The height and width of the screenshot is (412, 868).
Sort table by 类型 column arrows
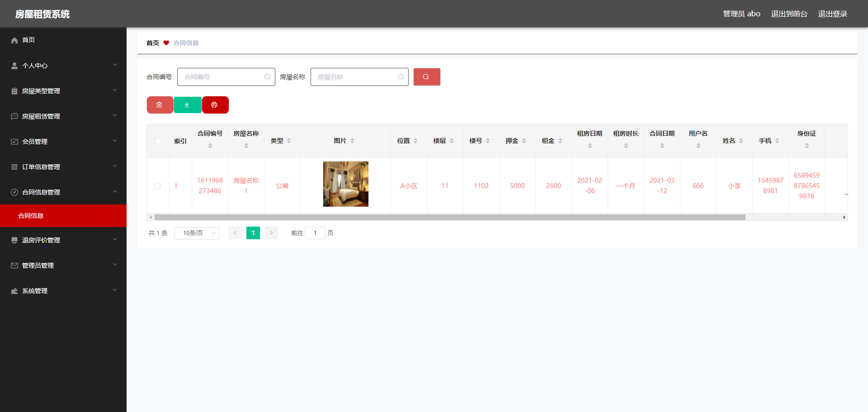pos(289,141)
